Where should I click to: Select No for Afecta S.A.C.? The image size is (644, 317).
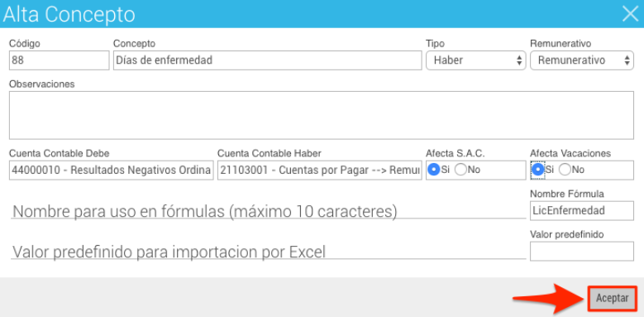click(460, 170)
